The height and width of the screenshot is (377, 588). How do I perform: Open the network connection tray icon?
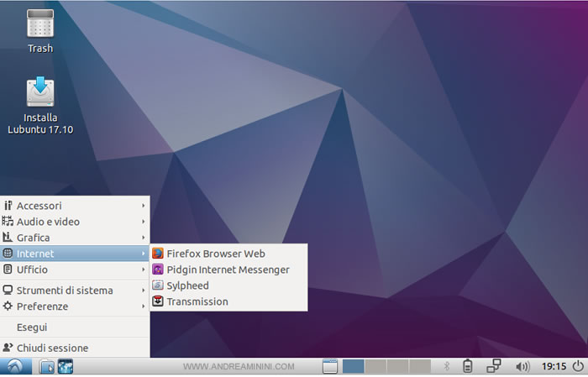[x=494, y=366]
